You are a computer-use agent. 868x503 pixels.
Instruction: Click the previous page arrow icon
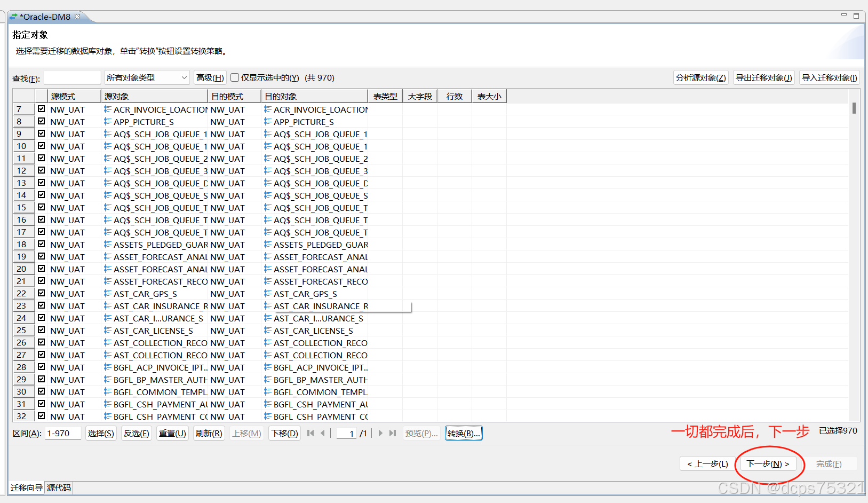pos(323,433)
